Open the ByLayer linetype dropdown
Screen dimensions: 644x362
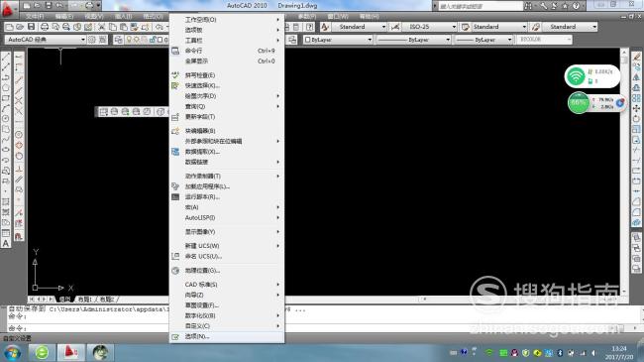[413, 40]
